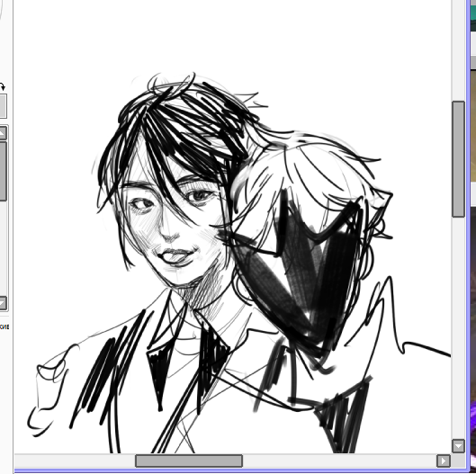
Task: Click the canvas scroll-down arrow button
Action: [x=458, y=446]
